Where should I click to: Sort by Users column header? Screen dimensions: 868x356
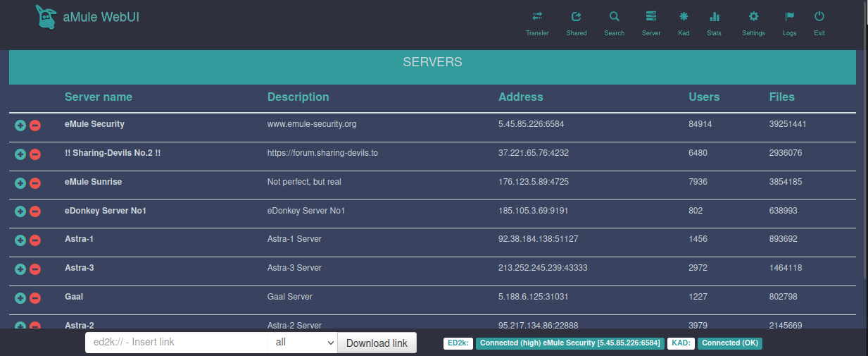pos(704,97)
